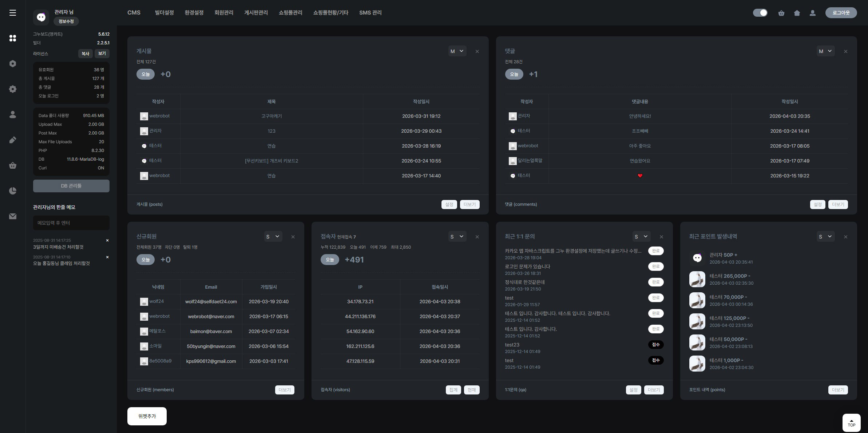Click the shopping basket sidebar icon
Viewport: 868px width, 433px height.
13,165
